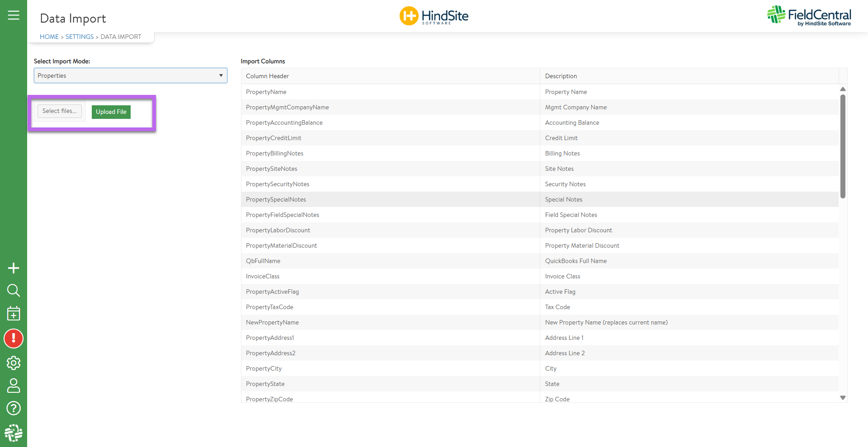The image size is (868, 447).
Task: Click the scroll down arrow of columns table
Action: [x=843, y=398]
